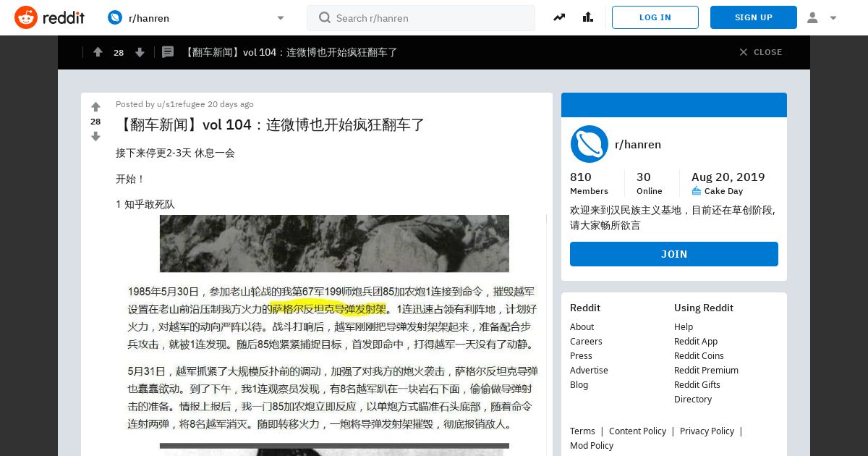Click the JOIN button

(674, 254)
